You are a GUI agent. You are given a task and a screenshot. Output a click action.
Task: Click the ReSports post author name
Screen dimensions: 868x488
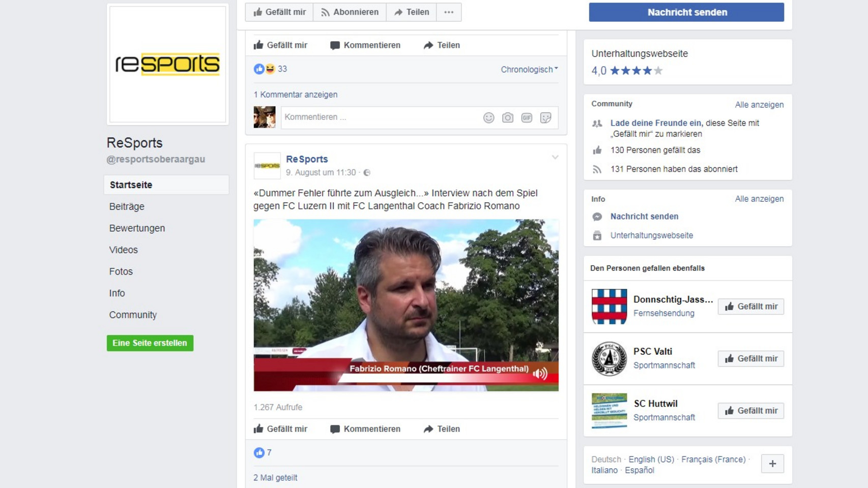point(307,159)
